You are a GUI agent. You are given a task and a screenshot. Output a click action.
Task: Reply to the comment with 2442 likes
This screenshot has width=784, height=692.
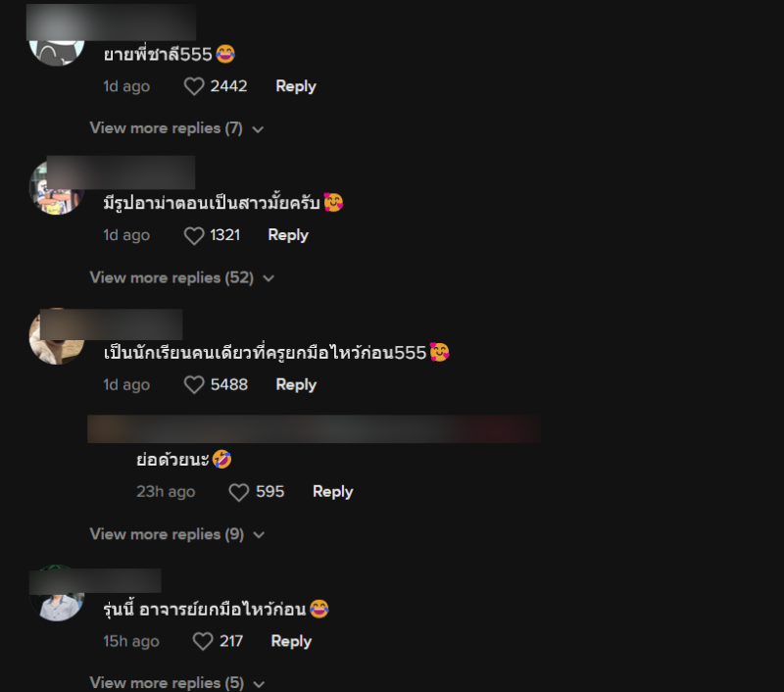296,86
